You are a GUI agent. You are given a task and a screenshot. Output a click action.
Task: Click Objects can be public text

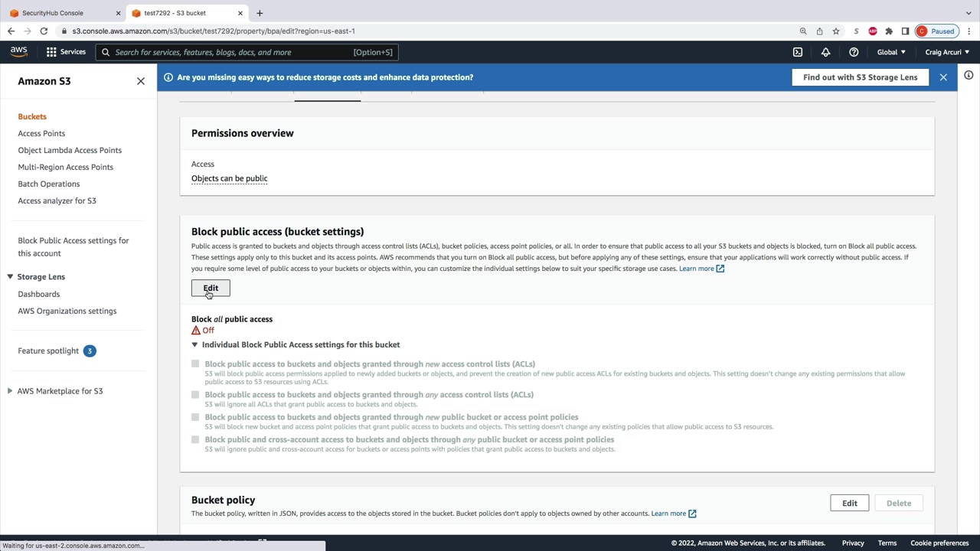click(x=229, y=179)
